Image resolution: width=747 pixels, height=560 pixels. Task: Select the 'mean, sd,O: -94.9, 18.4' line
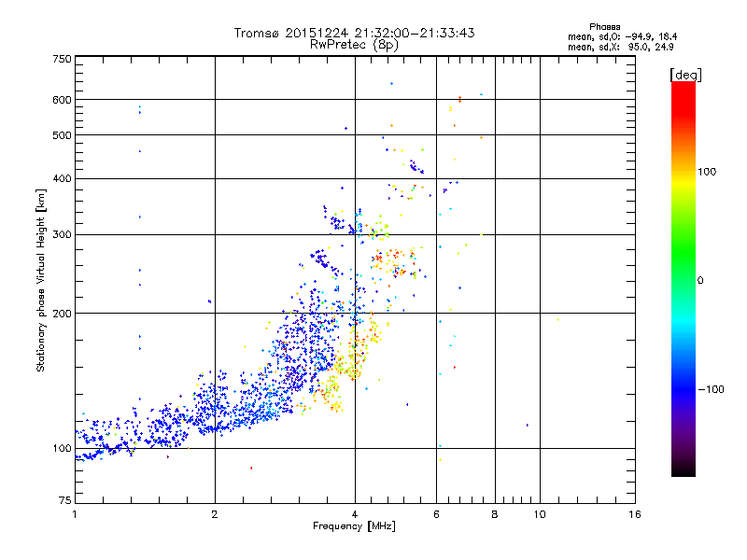(622, 36)
